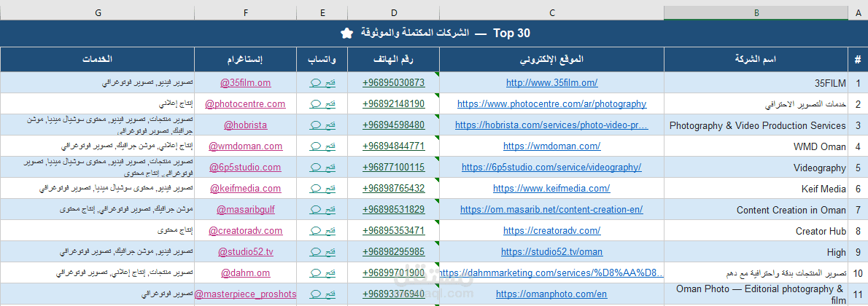Open the 6p5studio.com/service/videography link
Viewport: 868px width, 306px height.
point(552,167)
